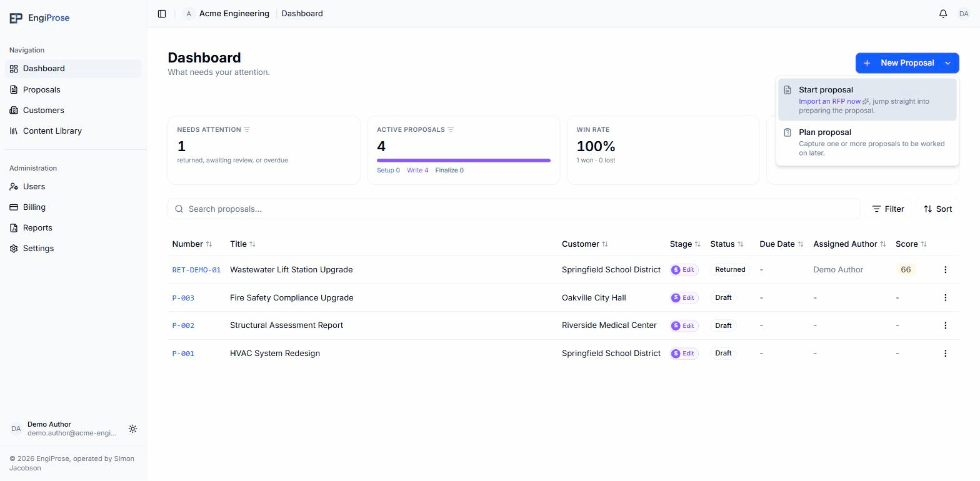Open row actions for P-002
This screenshot has height=481, width=980.
click(945, 325)
